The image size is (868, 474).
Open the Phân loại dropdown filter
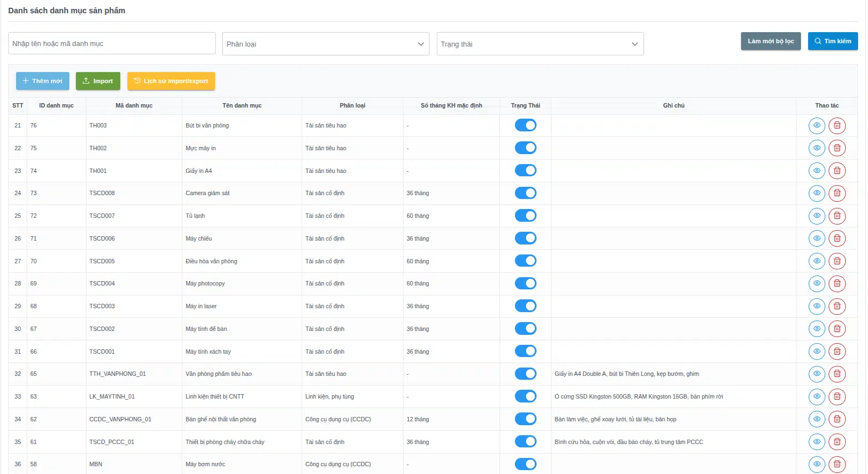[326, 44]
